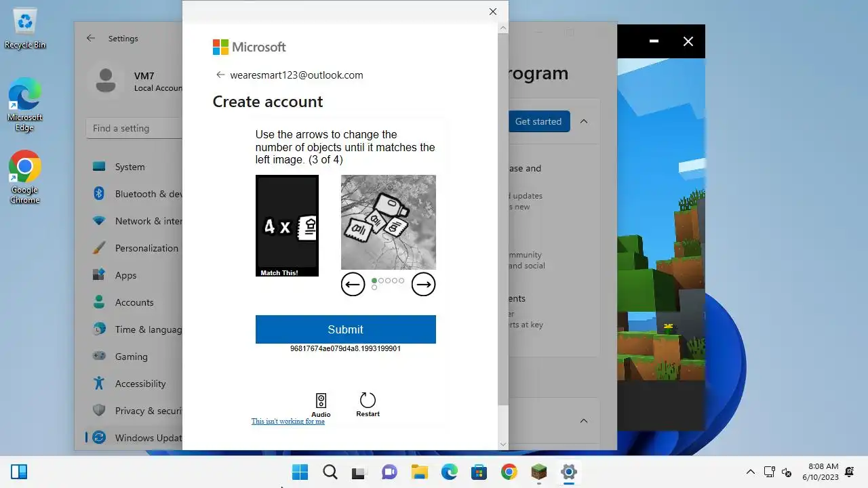Open Accounts in Settings sidebar
The height and width of the screenshot is (488, 868).
(x=136, y=302)
